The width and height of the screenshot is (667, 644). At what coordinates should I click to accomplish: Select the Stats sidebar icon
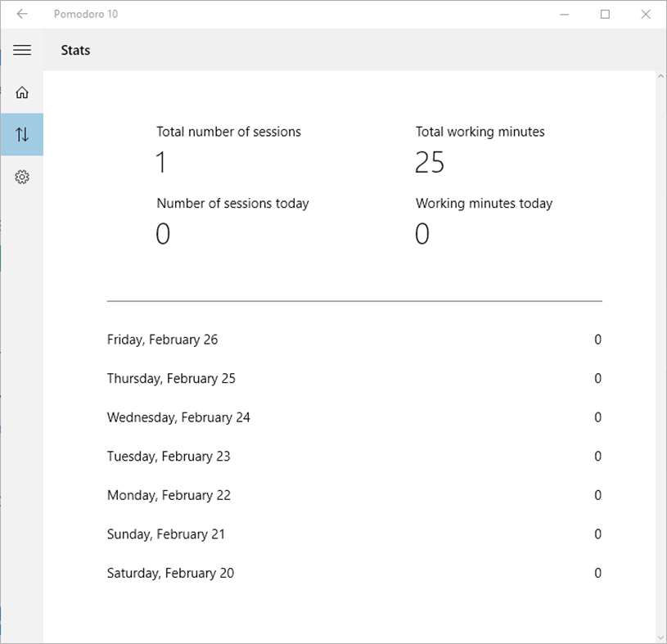[x=22, y=134]
